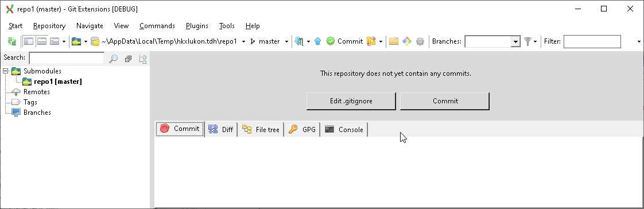The width and height of the screenshot is (644, 209).
Task: Switch to the Console tab
Action: click(344, 129)
